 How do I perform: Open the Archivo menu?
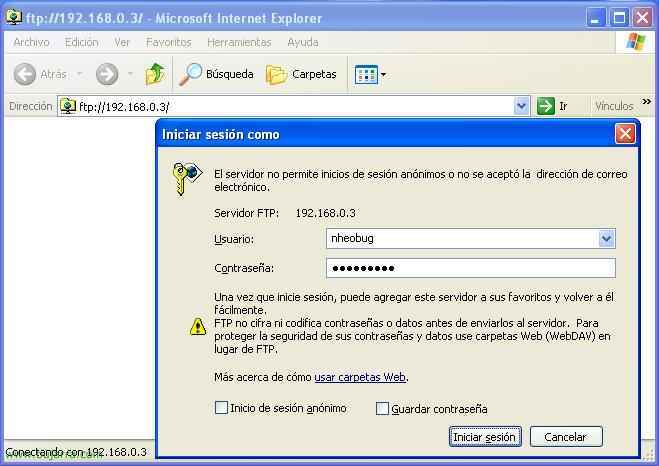[x=32, y=42]
